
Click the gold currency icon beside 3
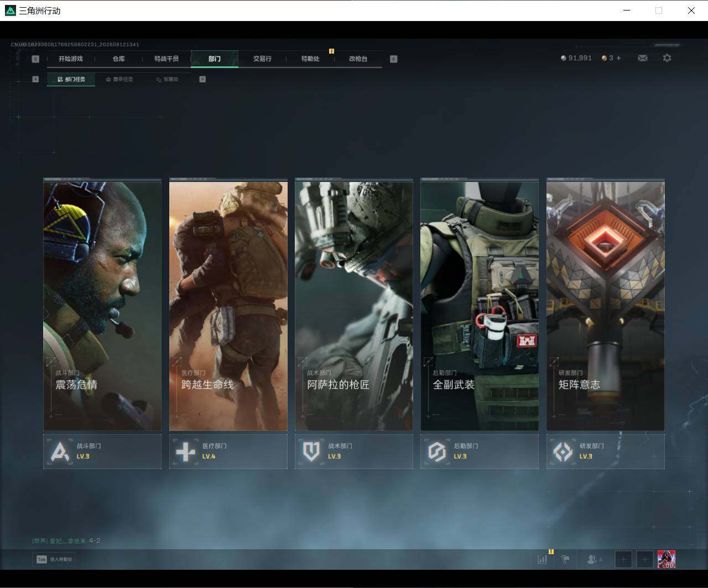[x=605, y=58]
